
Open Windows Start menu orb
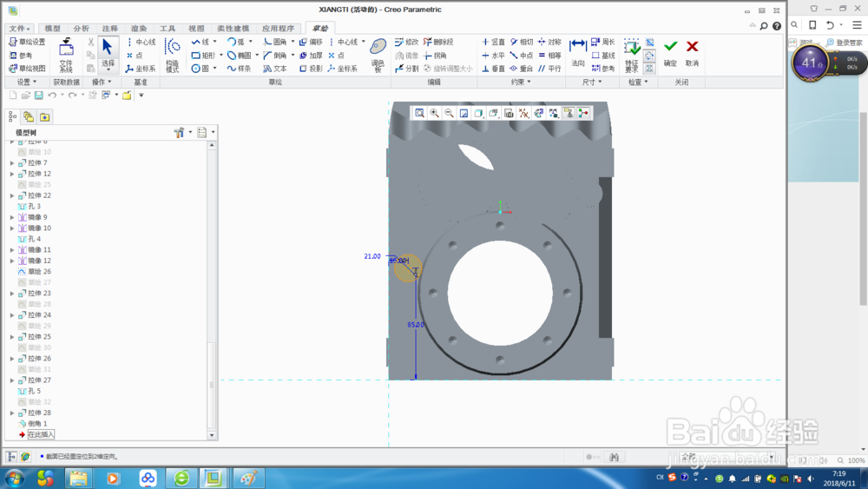pyautogui.click(x=15, y=478)
